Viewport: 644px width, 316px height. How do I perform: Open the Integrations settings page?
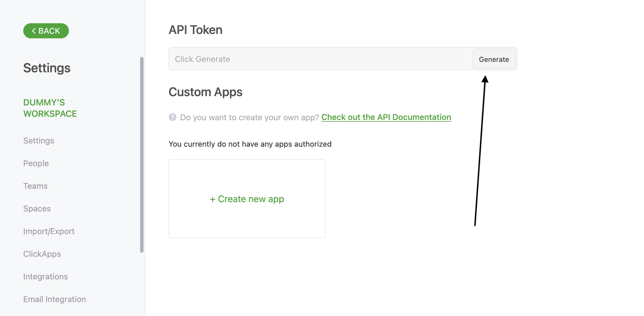coord(46,276)
